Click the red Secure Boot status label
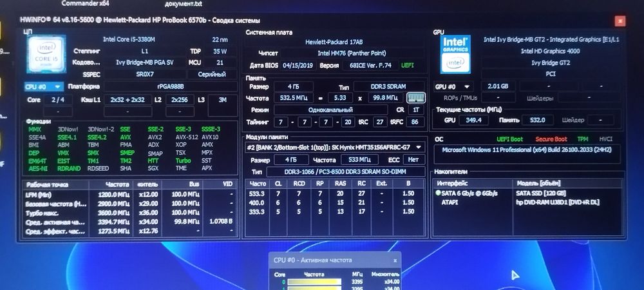The height and width of the screenshot is (290, 644). click(x=551, y=139)
